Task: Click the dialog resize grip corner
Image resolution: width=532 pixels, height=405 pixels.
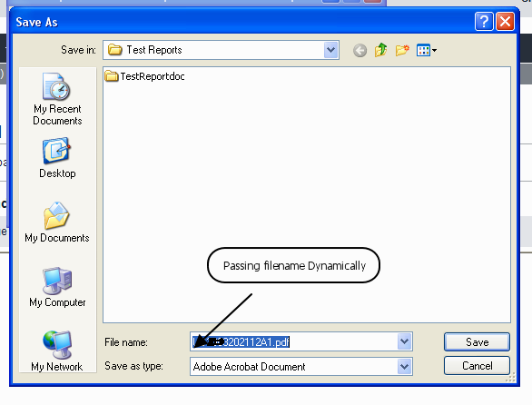Action: 510,377
